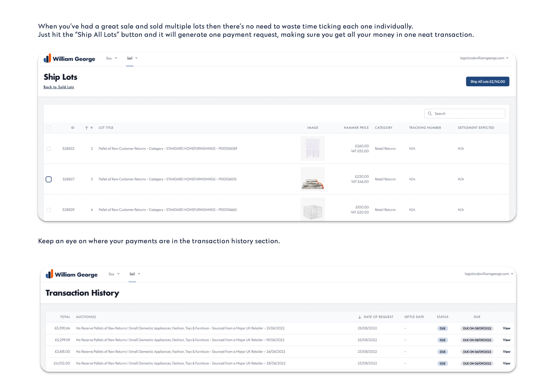
Task: Open the towels image thumbnail for lot 528827
Action: pos(313,179)
